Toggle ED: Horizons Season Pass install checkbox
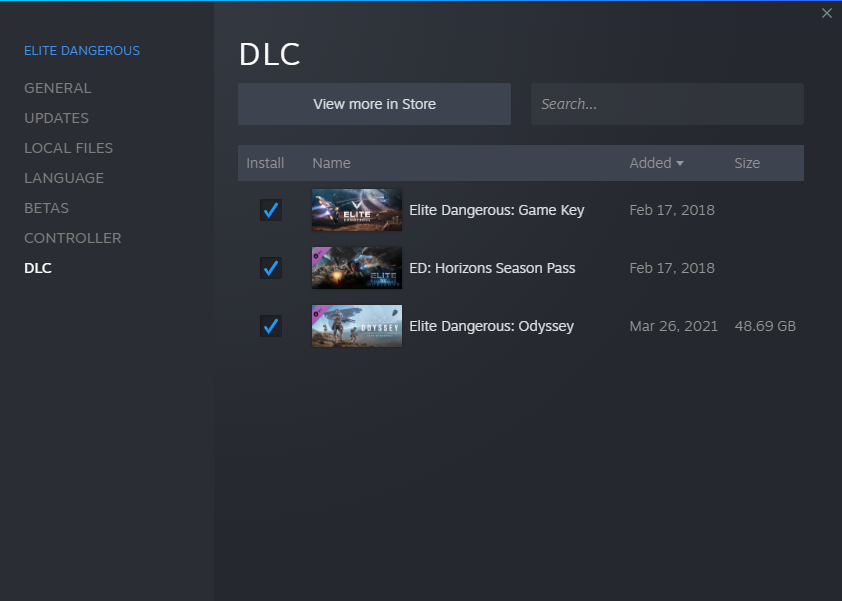Image resolution: width=842 pixels, height=601 pixels. point(271,268)
